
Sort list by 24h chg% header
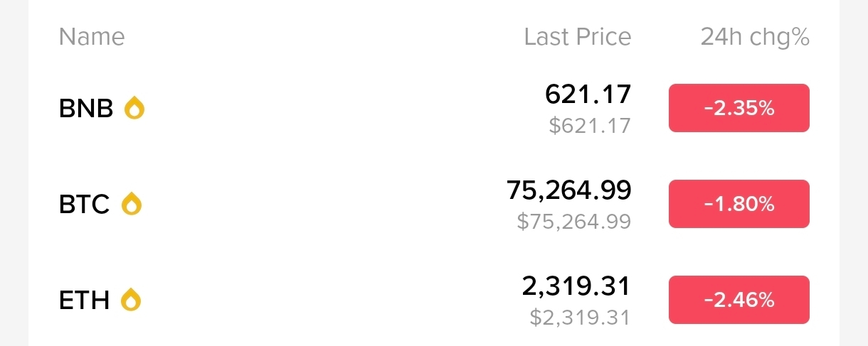point(755,37)
